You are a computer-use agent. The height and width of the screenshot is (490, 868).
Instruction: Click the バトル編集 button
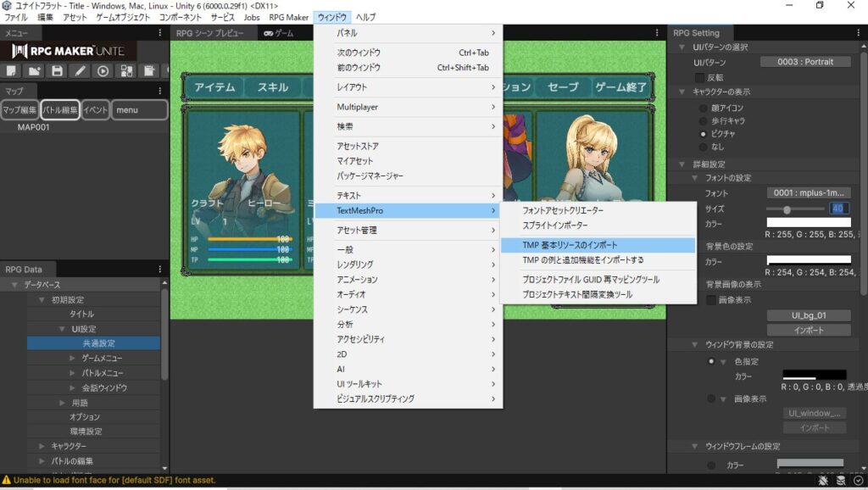click(60, 109)
